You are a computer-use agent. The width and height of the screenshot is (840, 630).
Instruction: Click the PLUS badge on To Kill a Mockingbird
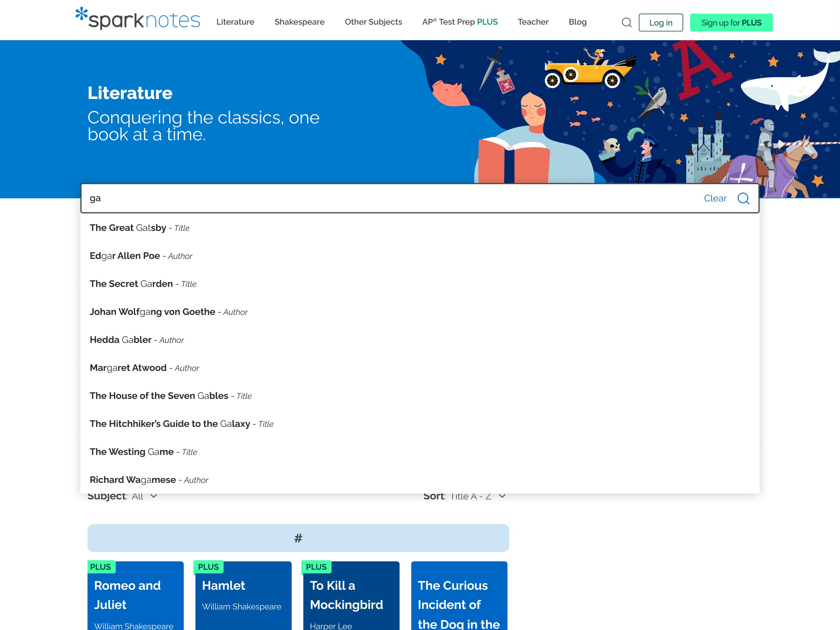tap(316, 567)
